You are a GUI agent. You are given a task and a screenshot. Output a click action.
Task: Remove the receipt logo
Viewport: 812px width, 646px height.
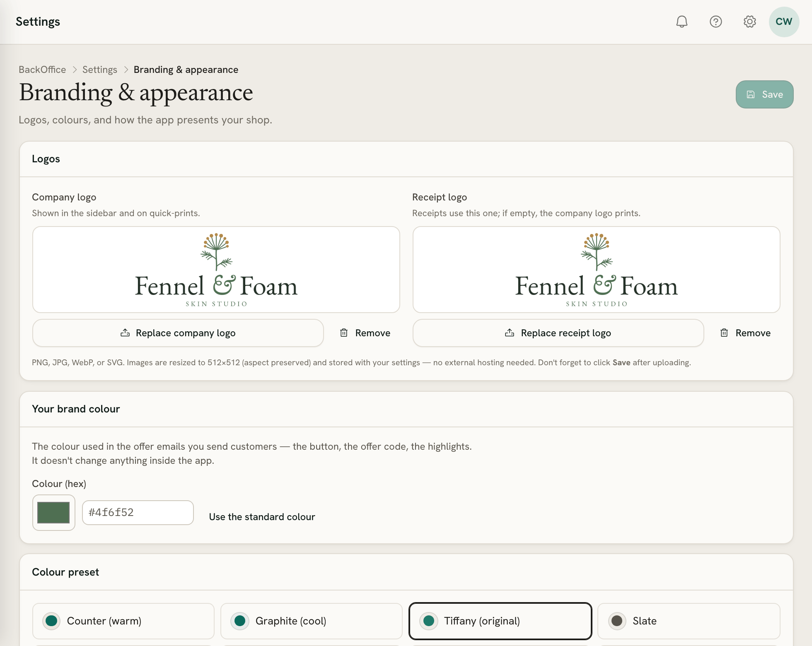coord(745,333)
